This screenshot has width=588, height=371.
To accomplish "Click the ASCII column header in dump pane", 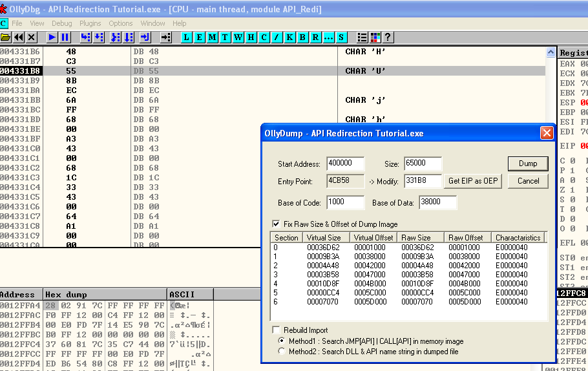I will (190, 295).
